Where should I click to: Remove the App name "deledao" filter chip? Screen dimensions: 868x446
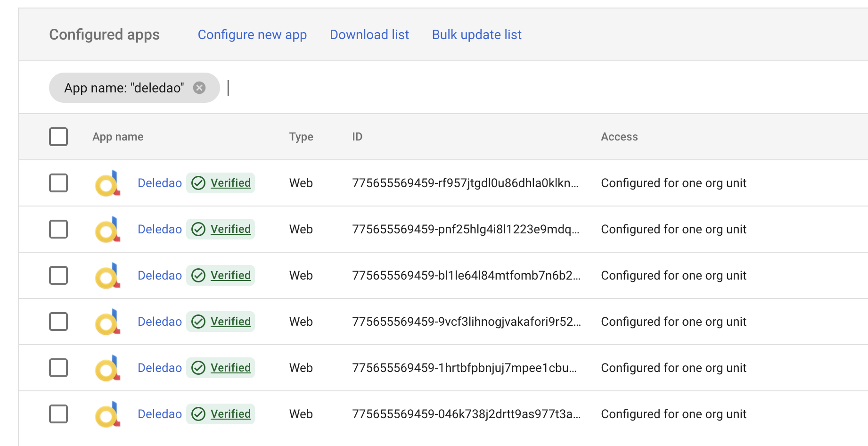click(x=199, y=88)
